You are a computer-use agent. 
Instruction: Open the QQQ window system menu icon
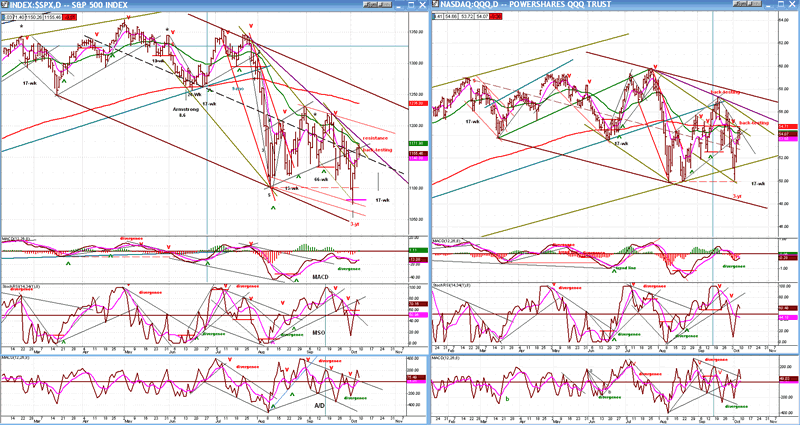[x=436, y=4]
